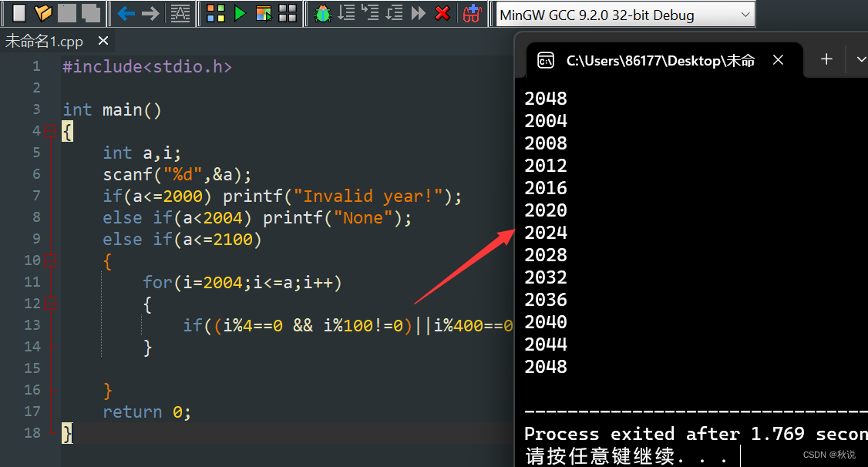Click the Step Out debug icon
This screenshot has height=467, width=868.
tap(394, 13)
